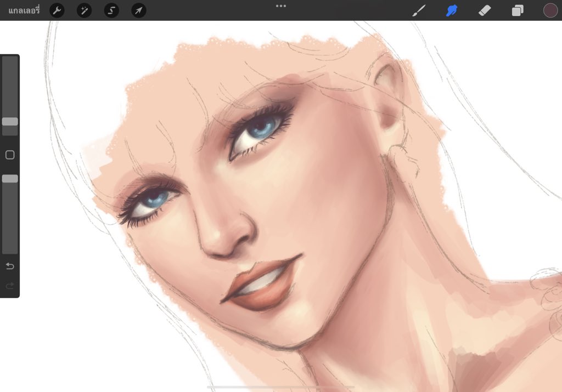562x392 pixels.
Task: Open the active color circle
Action: coord(550,10)
